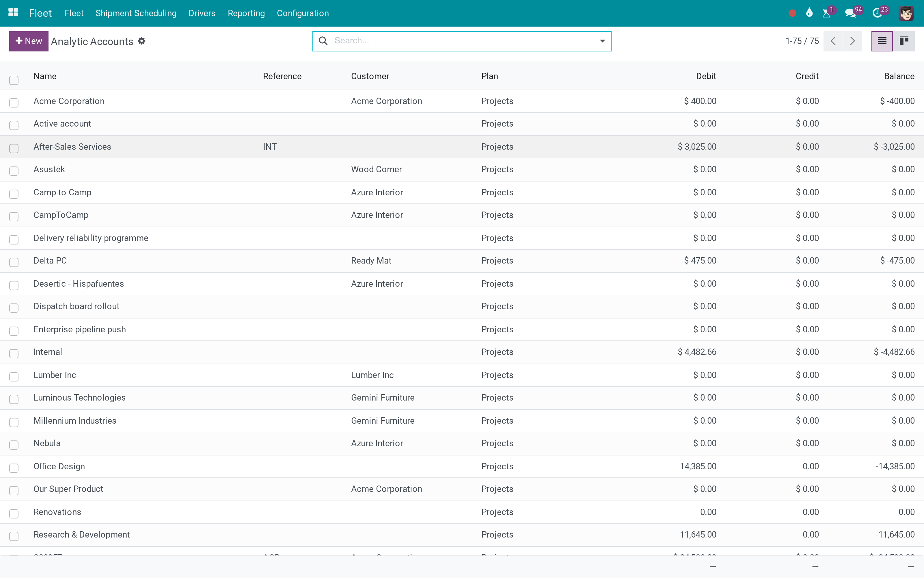Click the Fleet app title
This screenshot has width=924, height=578.
pos(40,13)
